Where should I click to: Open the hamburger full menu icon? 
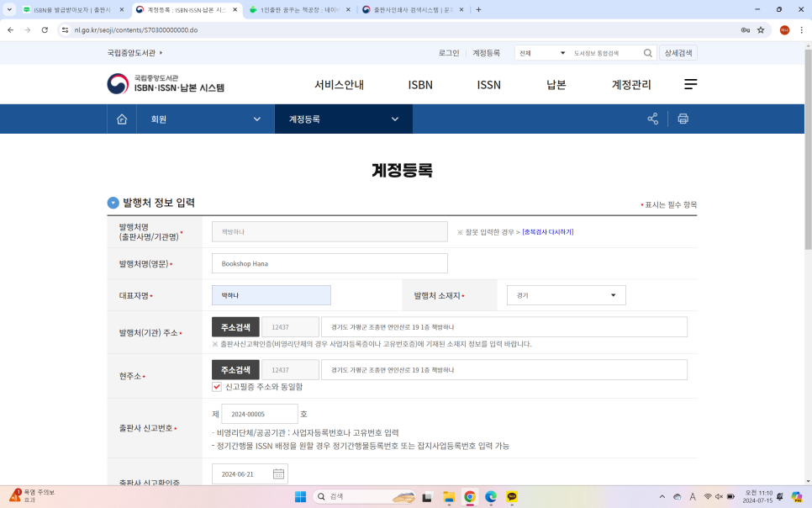(690, 84)
